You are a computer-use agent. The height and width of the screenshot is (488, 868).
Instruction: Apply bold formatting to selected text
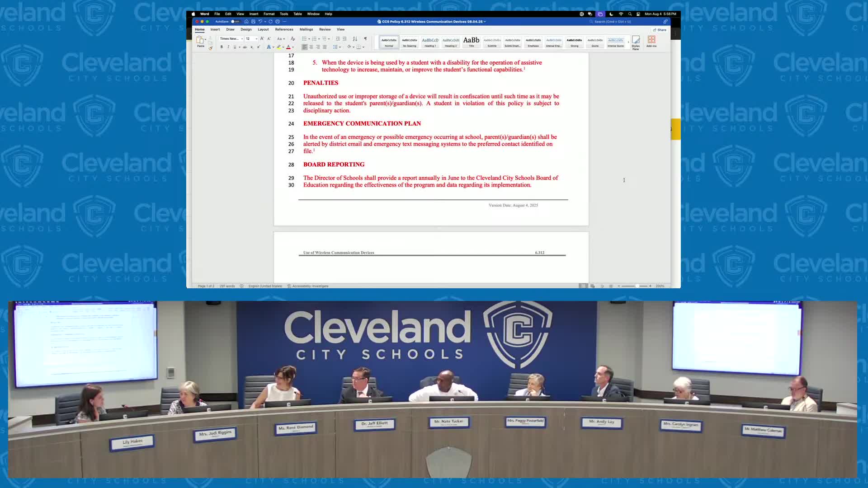[x=222, y=47]
